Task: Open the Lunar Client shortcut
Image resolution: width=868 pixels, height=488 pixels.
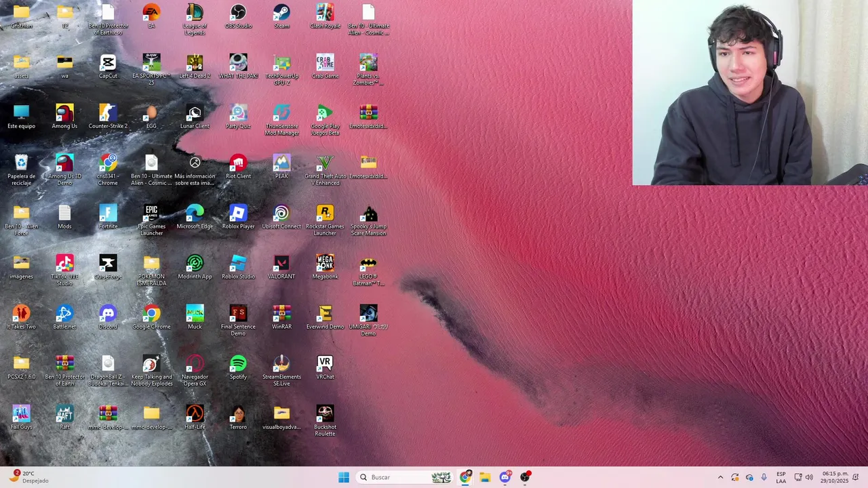Action: (x=195, y=117)
